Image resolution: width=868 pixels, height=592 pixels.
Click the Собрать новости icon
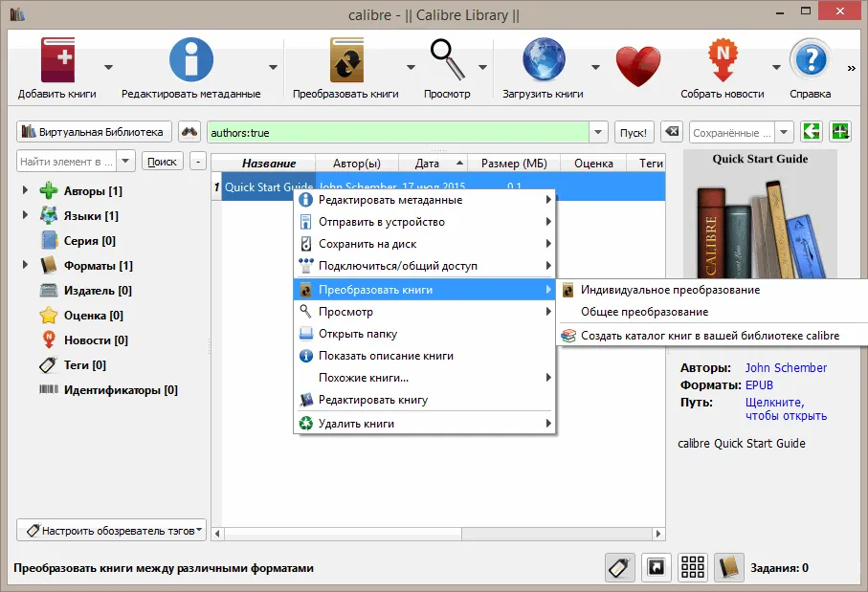point(723,59)
